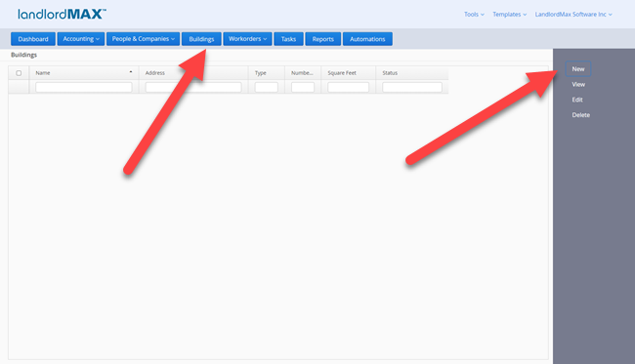The image size is (635, 364).
Task: Click the Address filter field
Action: tap(193, 87)
